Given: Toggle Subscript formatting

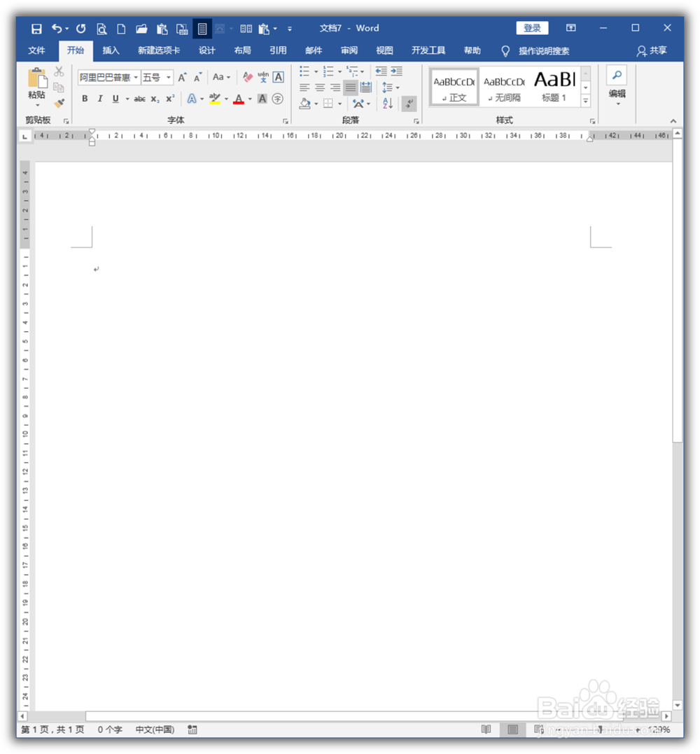Looking at the screenshot, I should click(x=155, y=99).
